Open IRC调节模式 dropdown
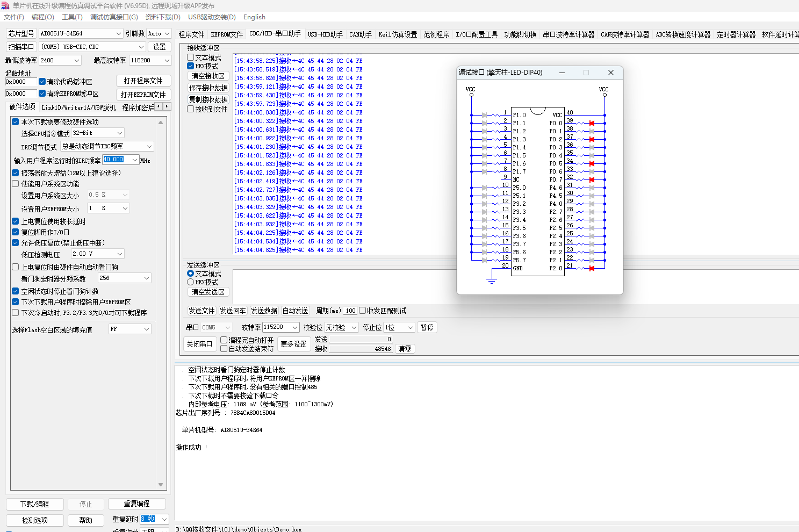Screen dimensions: 799x532 click(107, 146)
